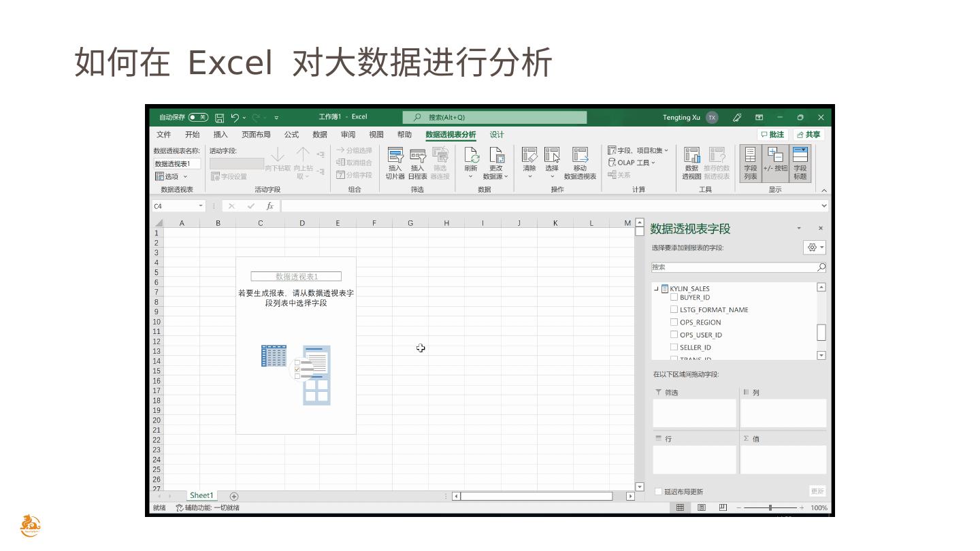Enable Defer Layout Update (延迟布局更新)
Screen dimensions: 980x551
(x=658, y=492)
